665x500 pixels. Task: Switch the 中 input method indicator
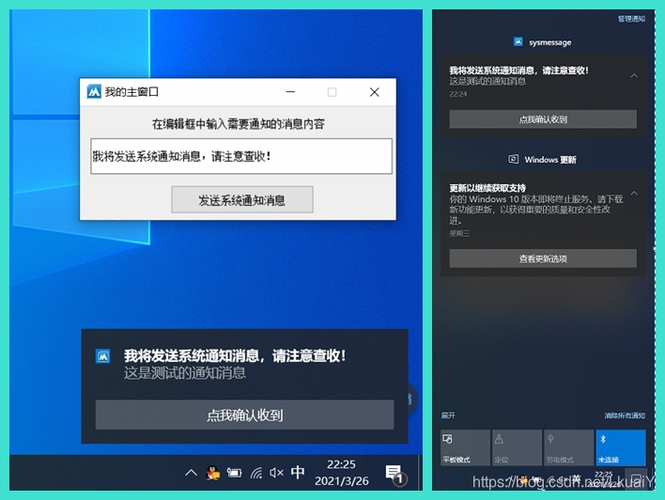point(298,472)
